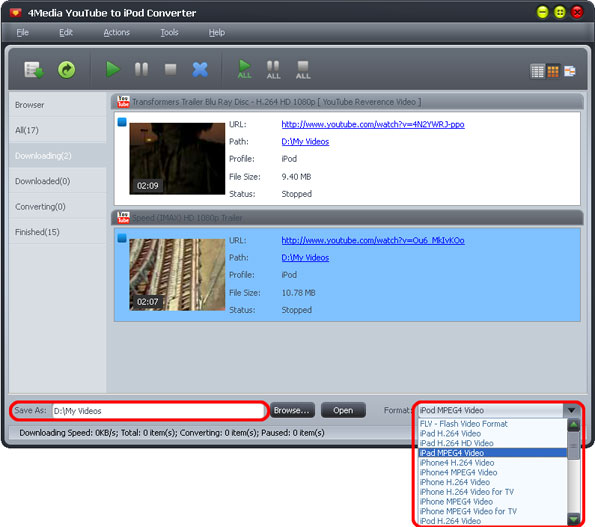
Task: Choose FLV - Flash Video Format
Action: tap(493, 424)
